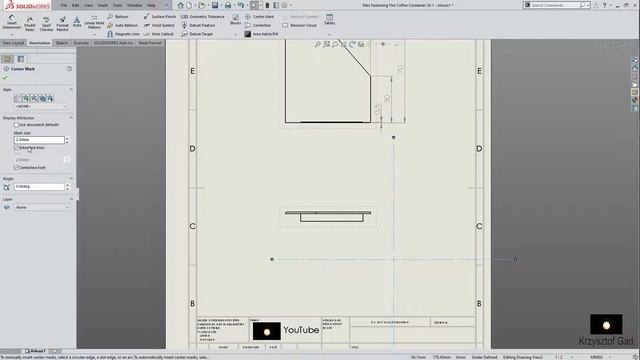Insert a Weld Symbol
The height and width of the screenshot is (360, 640).
(x=159, y=25)
